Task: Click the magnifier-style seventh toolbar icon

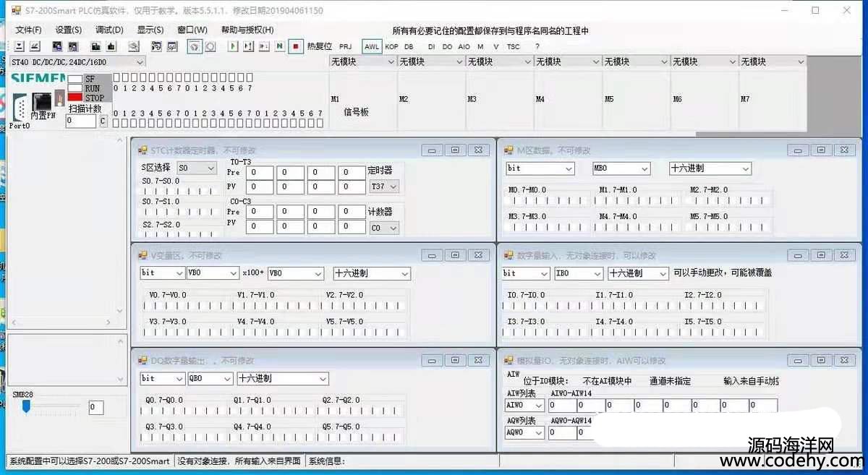Action: click(x=134, y=46)
